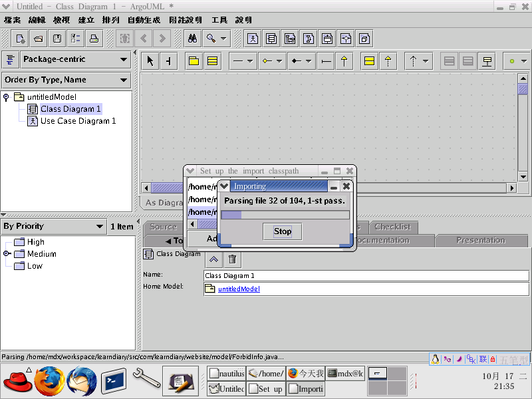Click the Save project floppy icon
Viewport: 532px width, 399px height.
(x=57, y=39)
